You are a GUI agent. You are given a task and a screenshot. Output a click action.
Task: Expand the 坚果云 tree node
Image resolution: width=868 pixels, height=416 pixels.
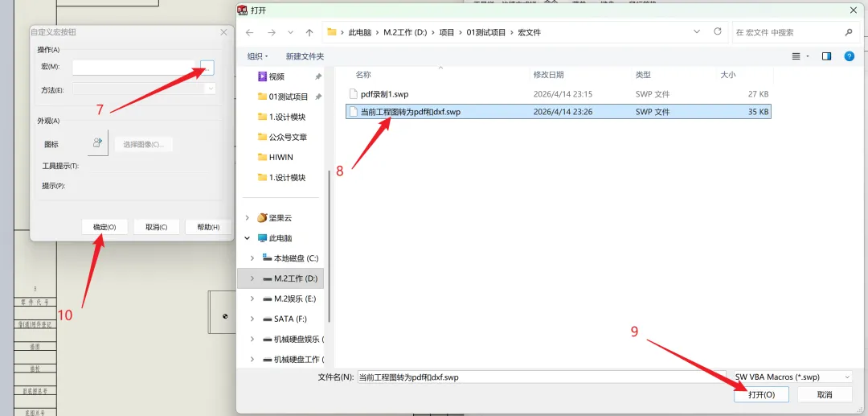coord(248,218)
